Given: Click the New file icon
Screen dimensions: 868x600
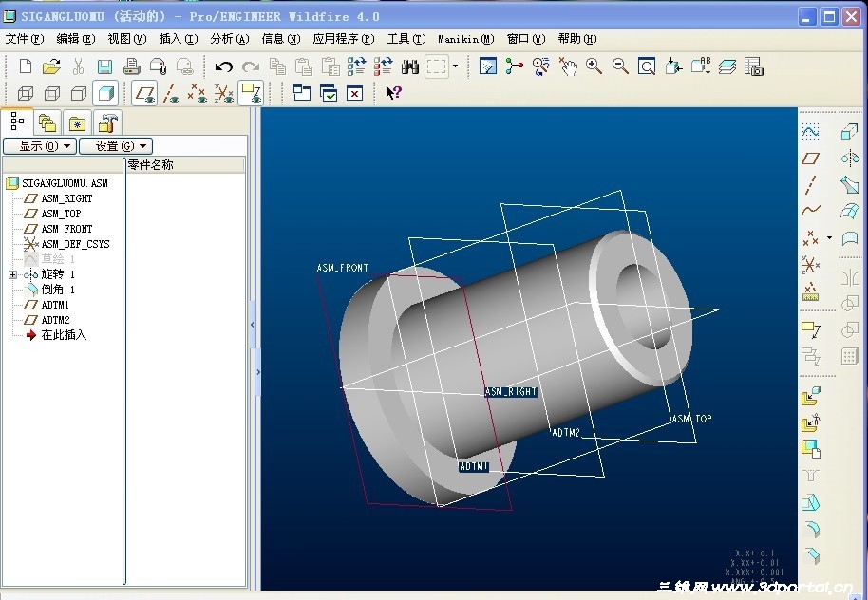Looking at the screenshot, I should 25,66.
